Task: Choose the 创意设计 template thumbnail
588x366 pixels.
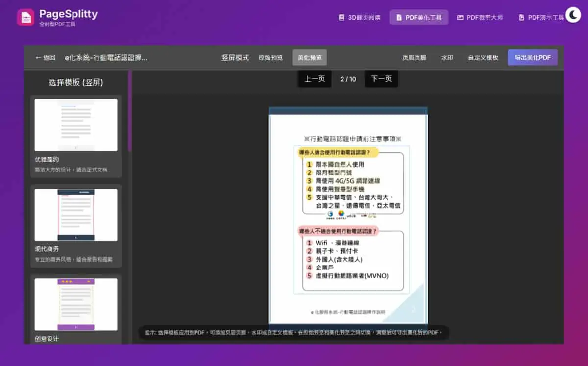Action: tap(76, 304)
